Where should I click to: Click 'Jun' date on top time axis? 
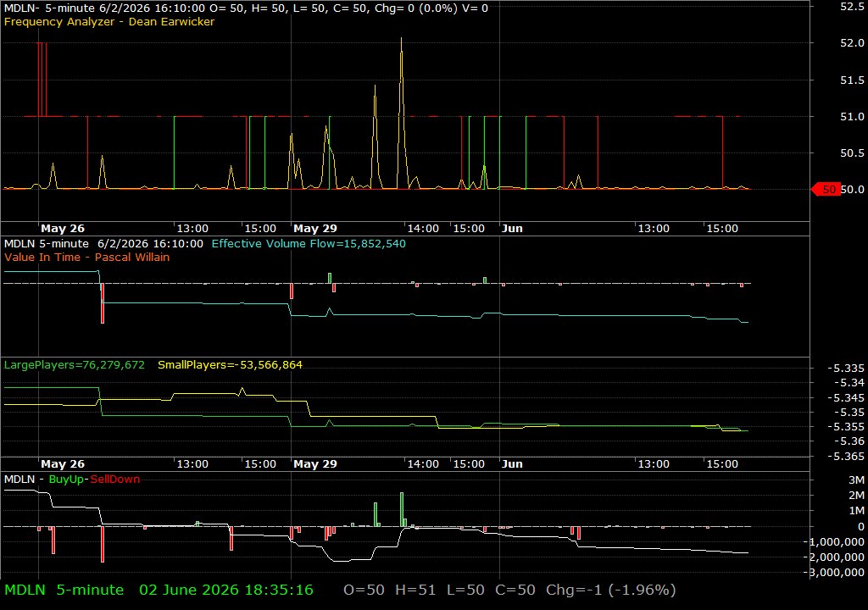click(x=512, y=228)
